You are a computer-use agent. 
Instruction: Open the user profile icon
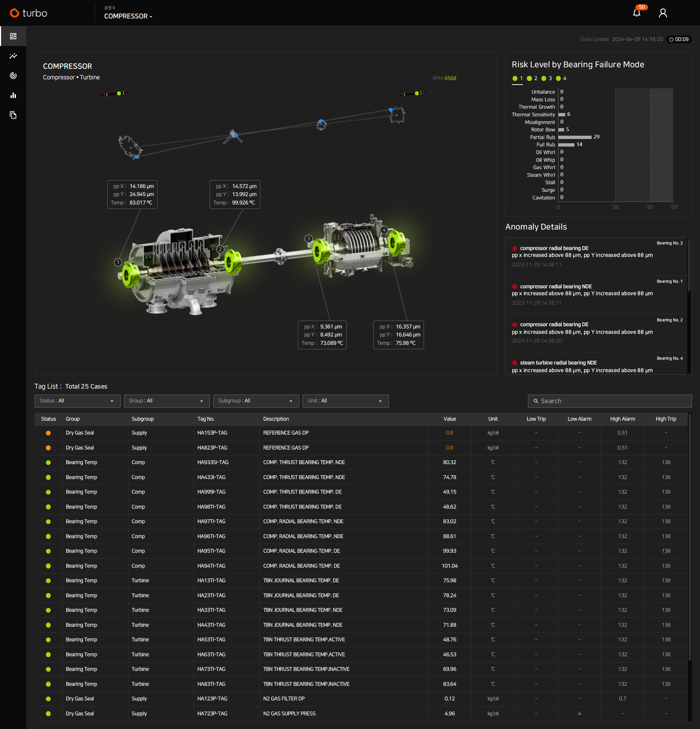click(x=662, y=13)
